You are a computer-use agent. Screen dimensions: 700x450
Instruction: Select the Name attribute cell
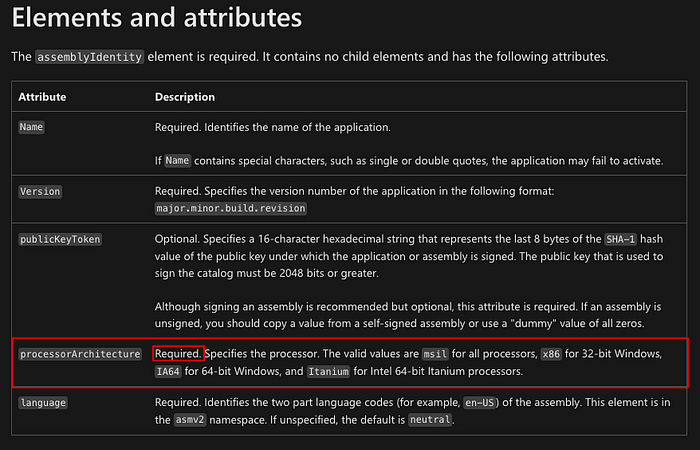pyautogui.click(x=33, y=128)
